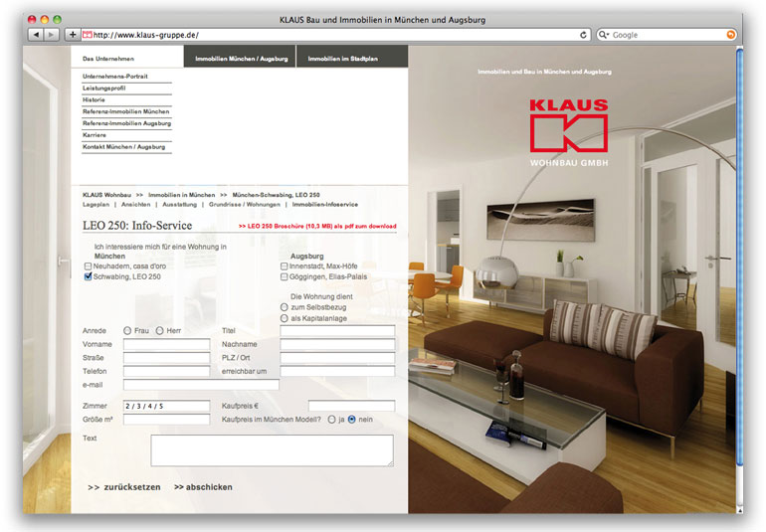Click the browser back arrow button
The width and height of the screenshot is (766, 532).
click(36, 35)
